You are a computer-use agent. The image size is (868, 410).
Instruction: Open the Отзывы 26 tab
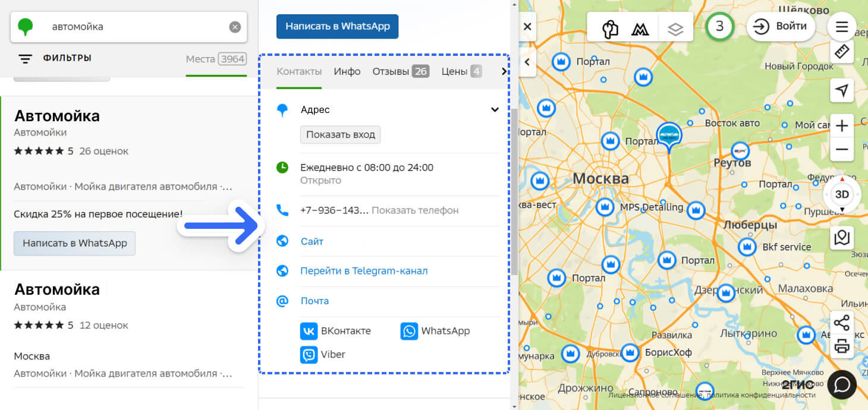[401, 71]
